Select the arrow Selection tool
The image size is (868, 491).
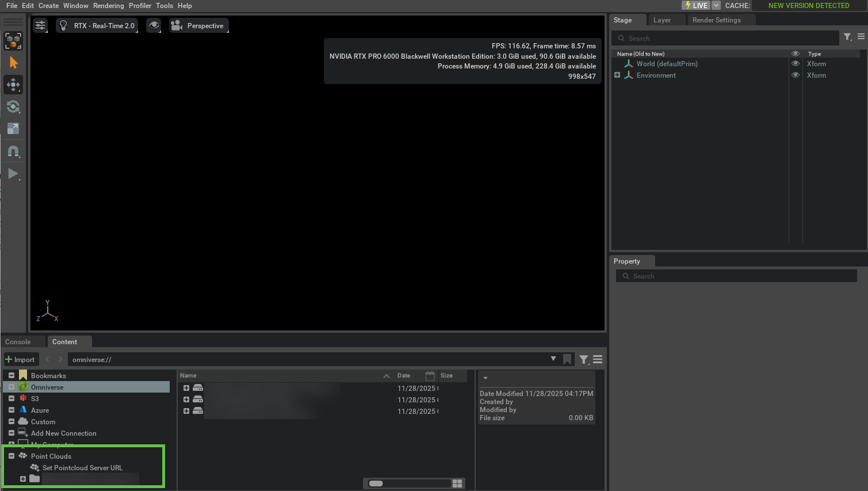[x=13, y=62]
